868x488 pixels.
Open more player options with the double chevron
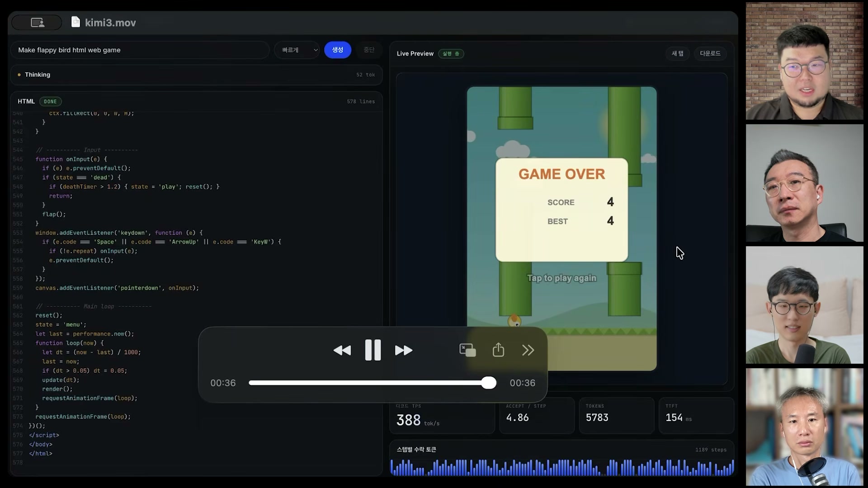(x=528, y=350)
